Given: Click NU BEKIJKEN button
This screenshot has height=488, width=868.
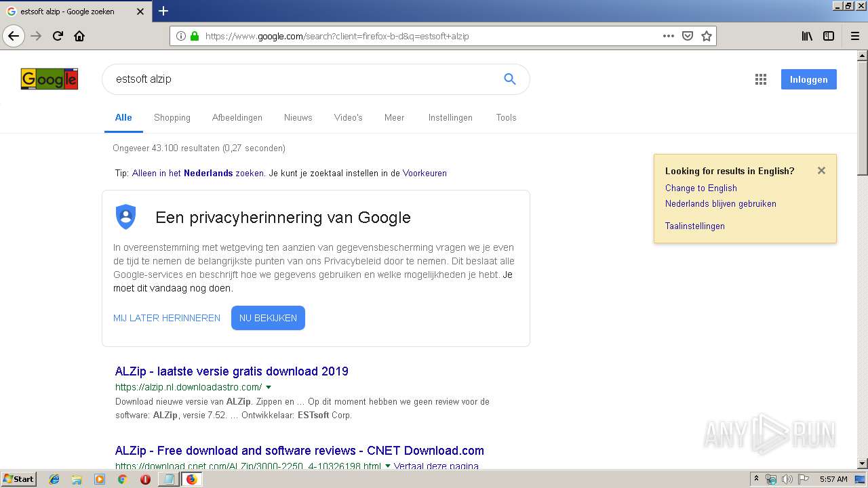Looking at the screenshot, I should [x=268, y=318].
